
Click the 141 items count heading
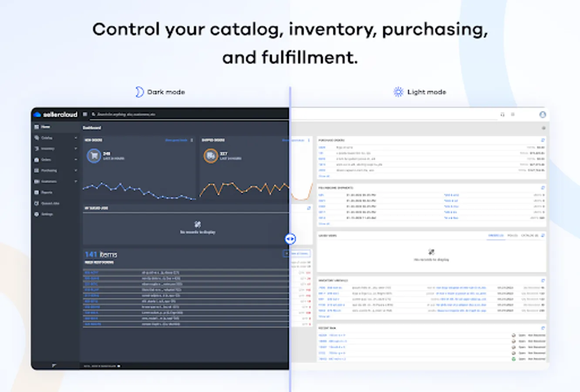[101, 254]
